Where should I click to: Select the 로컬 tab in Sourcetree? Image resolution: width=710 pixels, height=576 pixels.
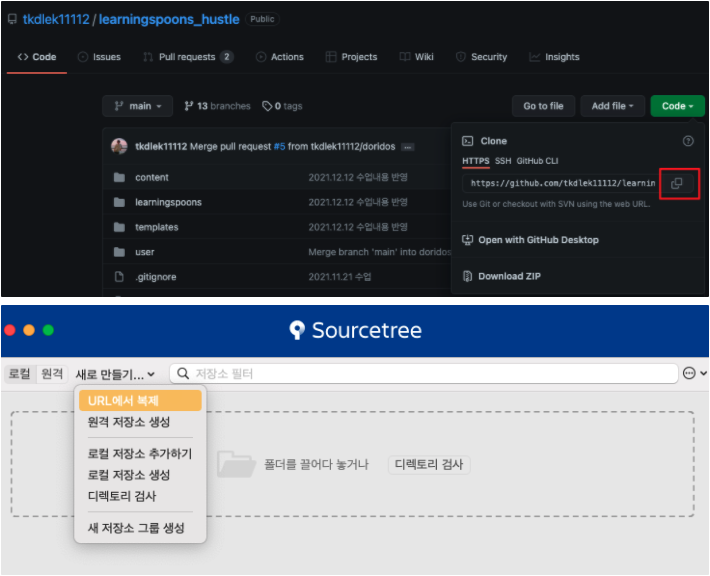20,374
